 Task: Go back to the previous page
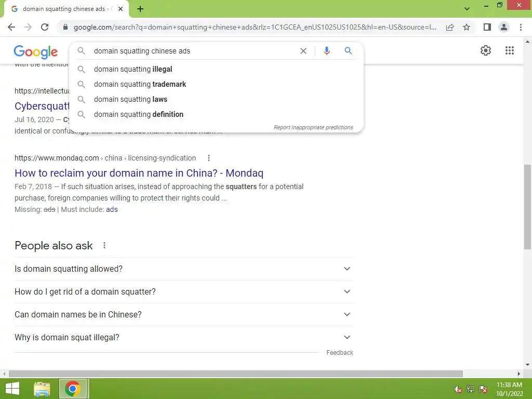[11, 27]
